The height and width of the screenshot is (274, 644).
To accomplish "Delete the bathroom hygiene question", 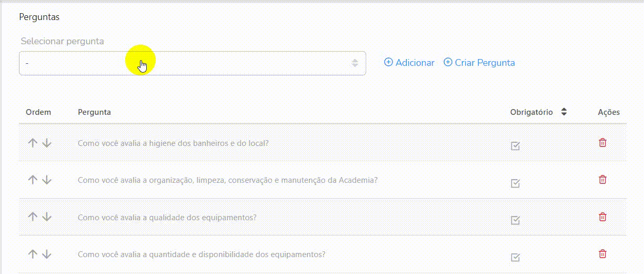I will point(603,142).
